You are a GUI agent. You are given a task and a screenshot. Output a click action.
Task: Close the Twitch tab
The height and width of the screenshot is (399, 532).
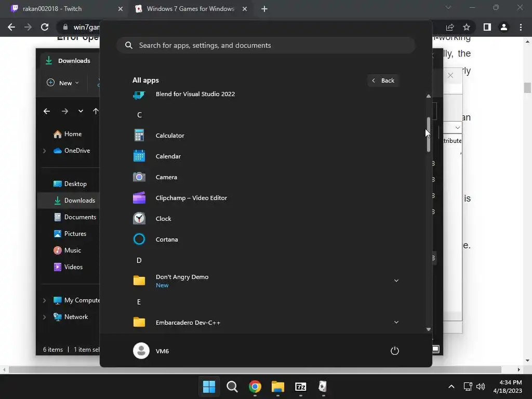tap(121, 9)
